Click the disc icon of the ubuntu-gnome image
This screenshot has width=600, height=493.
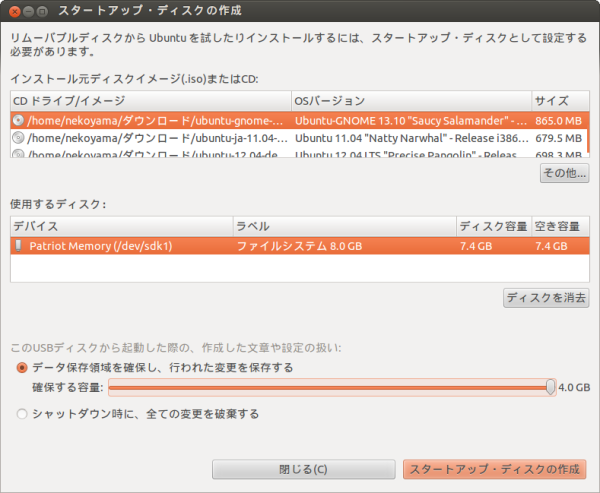coord(18,120)
